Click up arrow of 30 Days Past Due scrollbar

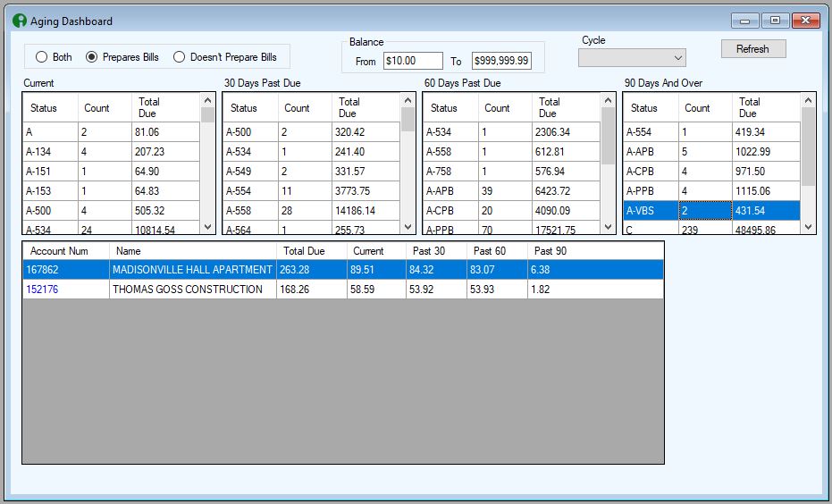[x=408, y=100]
